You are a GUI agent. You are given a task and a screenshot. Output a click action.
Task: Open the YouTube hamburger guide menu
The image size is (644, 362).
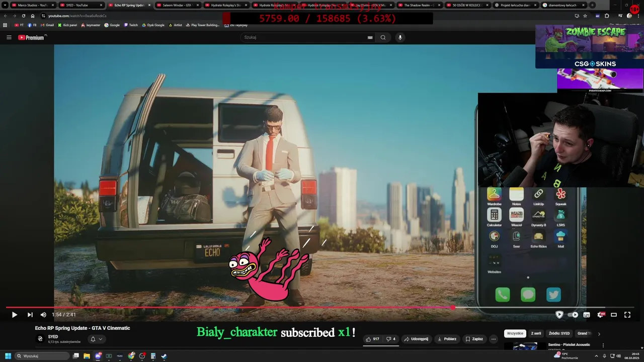(x=9, y=37)
